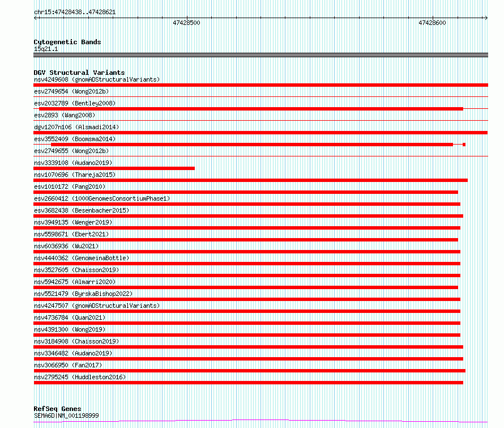Screen dimensions: 504x428
Task: Click the 47428500 ruler coordinate
Action: pos(186,23)
